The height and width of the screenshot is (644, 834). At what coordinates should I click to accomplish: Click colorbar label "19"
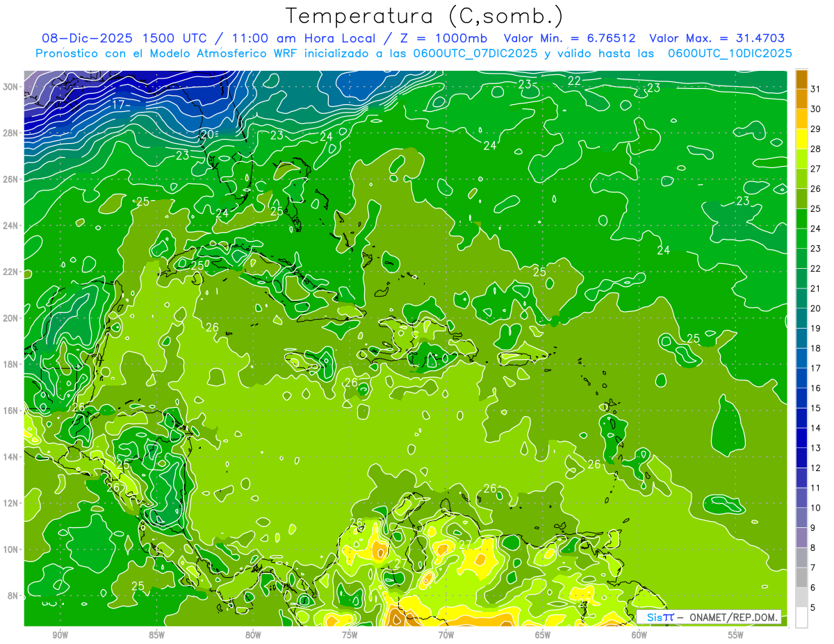tap(816, 328)
